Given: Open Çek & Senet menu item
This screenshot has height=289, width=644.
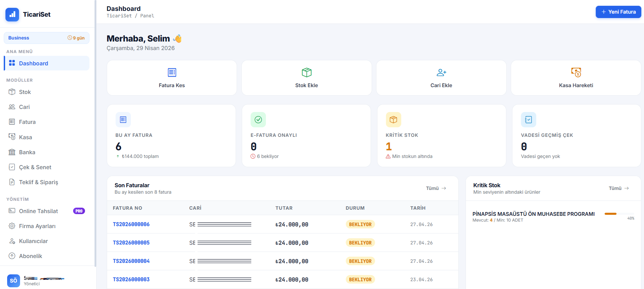Looking at the screenshot, I should point(35,167).
